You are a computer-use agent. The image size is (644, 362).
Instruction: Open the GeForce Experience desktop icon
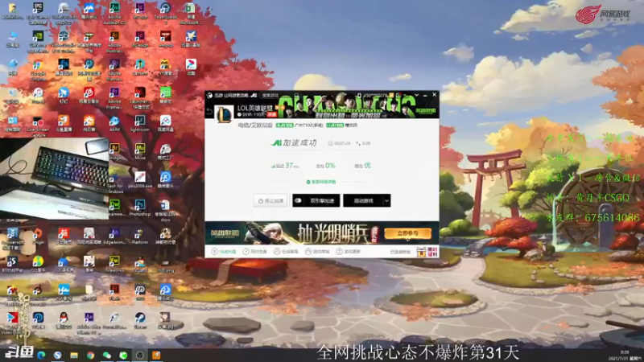(38, 42)
